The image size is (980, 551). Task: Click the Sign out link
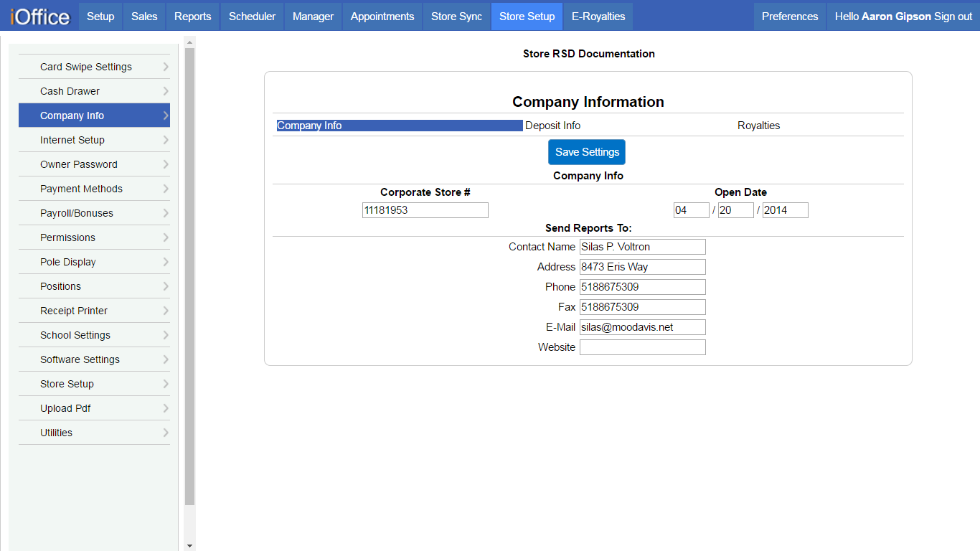(953, 17)
